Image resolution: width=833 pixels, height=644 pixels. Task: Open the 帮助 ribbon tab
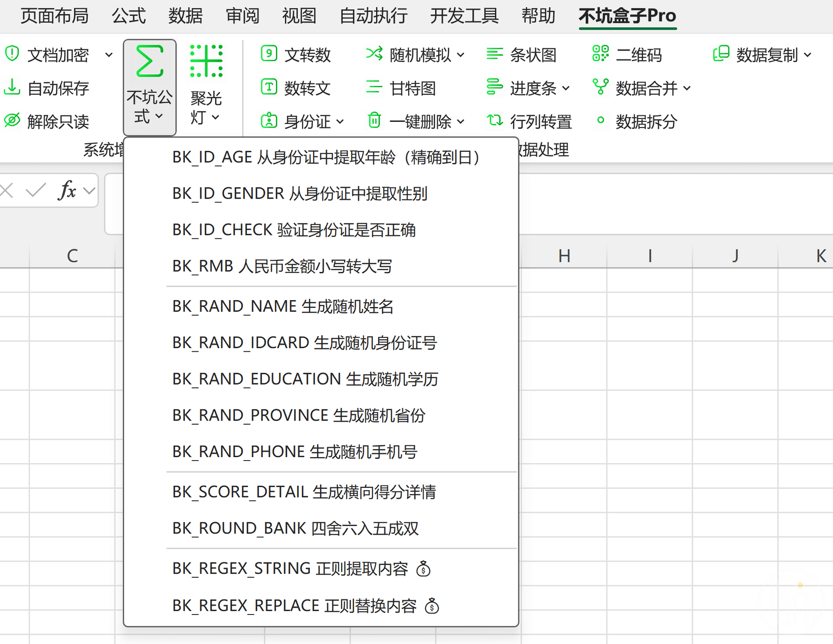tap(538, 16)
